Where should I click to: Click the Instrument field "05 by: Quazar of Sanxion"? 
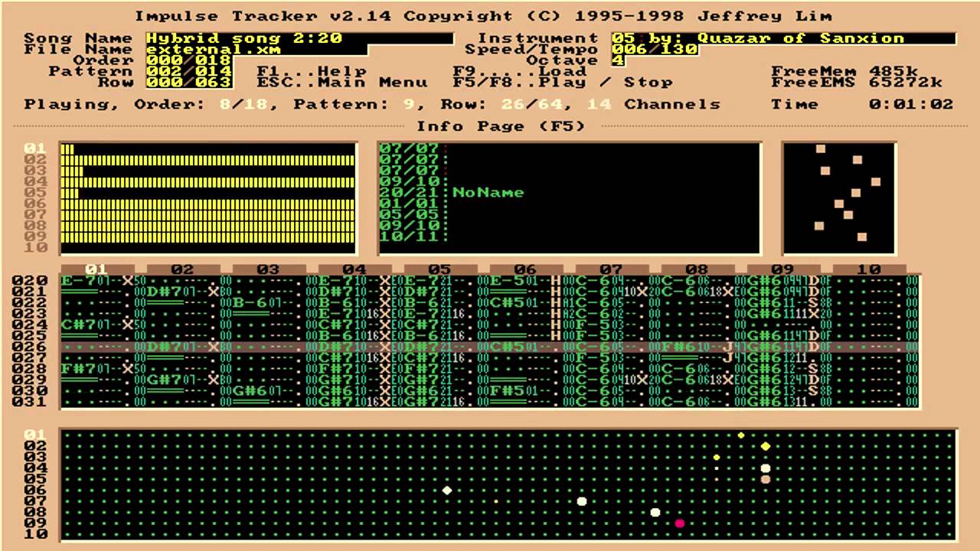click(x=784, y=38)
